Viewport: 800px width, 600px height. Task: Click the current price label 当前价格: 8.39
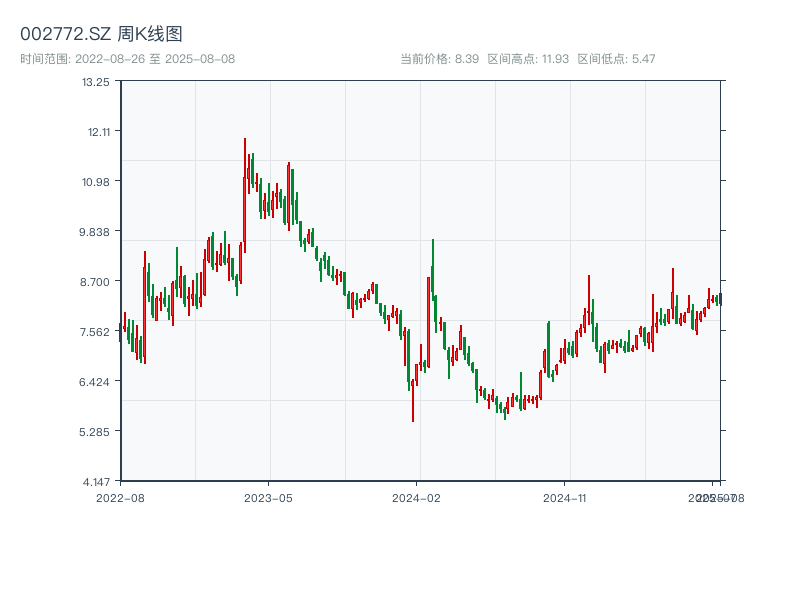click(439, 59)
